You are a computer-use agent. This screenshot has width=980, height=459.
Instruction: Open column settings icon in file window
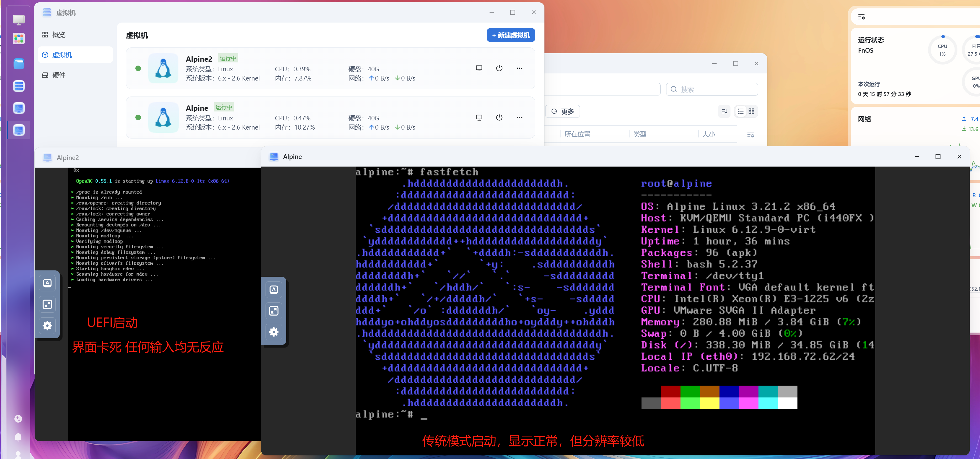(x=750, y=135)
